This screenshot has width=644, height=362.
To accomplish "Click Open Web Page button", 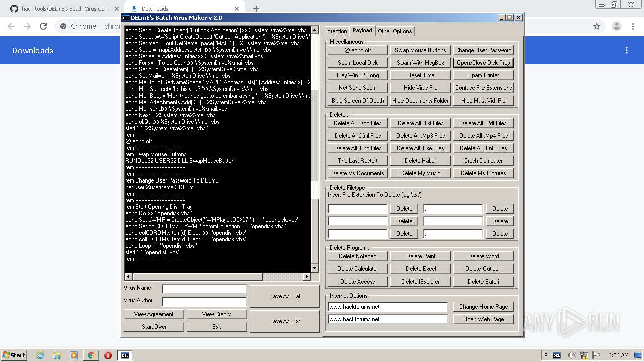I will tap(484, 319).
